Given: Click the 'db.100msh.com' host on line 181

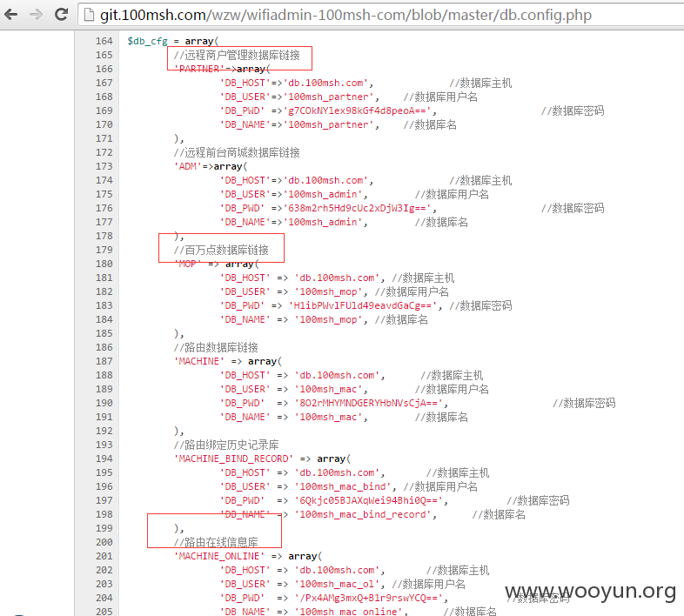Looking at the screenshot, I should (x=337, y=278).
